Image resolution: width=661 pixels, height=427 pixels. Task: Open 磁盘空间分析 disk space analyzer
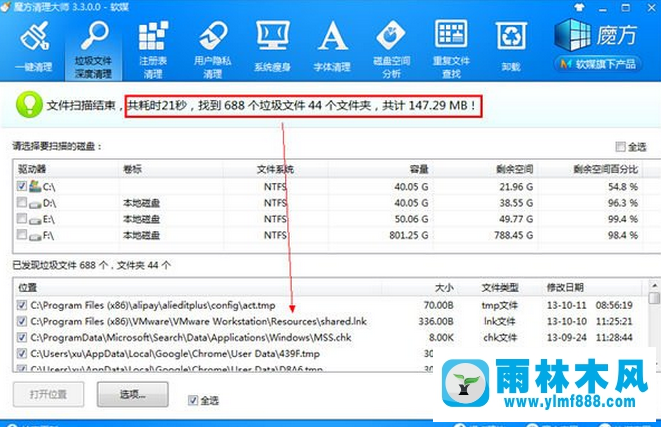tap(392, 49)
